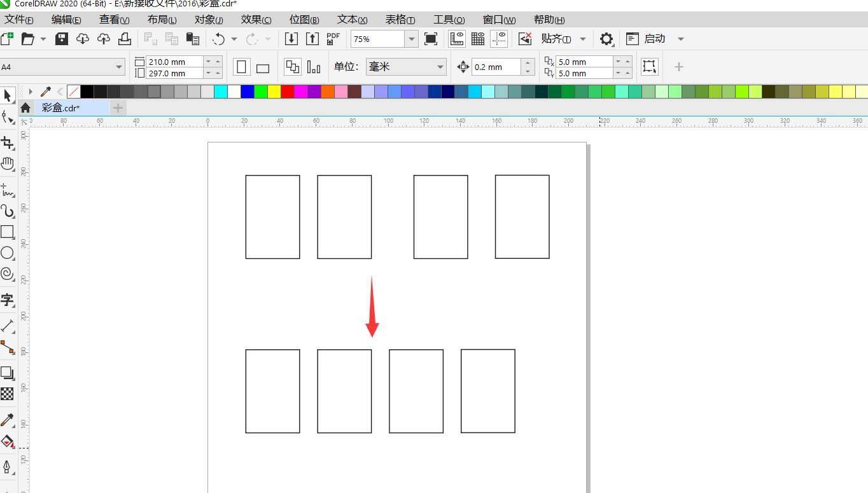Select the Spiral tool
This screenshot has width=868, height=493.
tap(7, 274)
